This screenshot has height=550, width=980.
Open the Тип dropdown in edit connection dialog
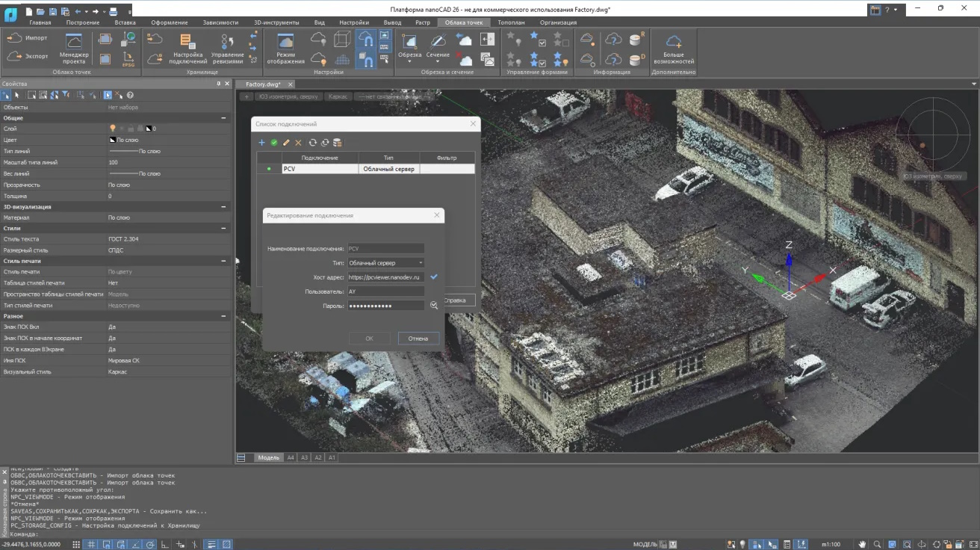[x=385, y=263]
